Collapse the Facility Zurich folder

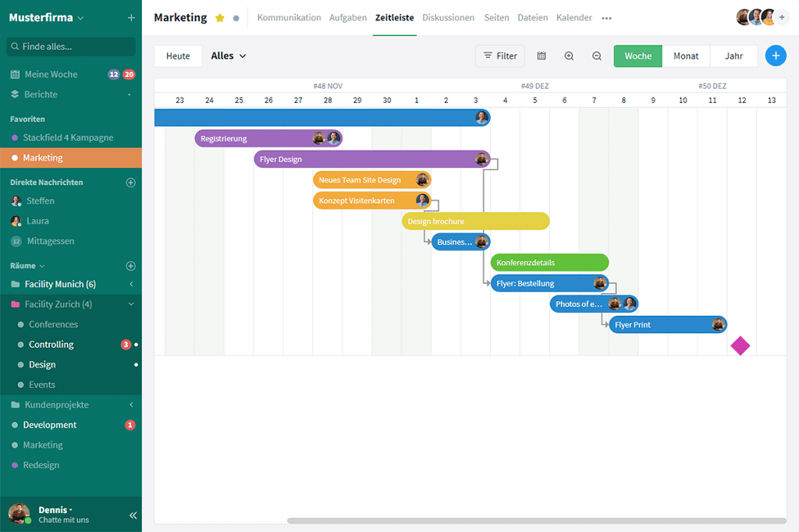(131, 304)
